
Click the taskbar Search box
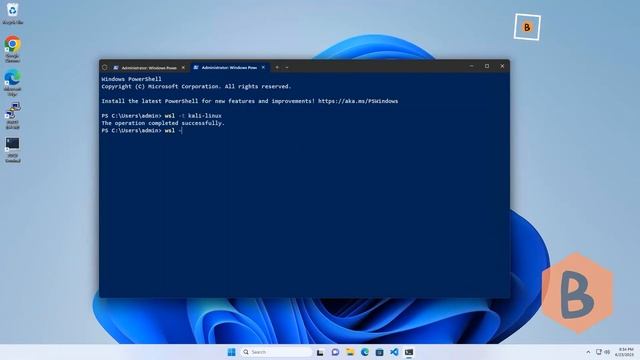click(x=276, y=352)
